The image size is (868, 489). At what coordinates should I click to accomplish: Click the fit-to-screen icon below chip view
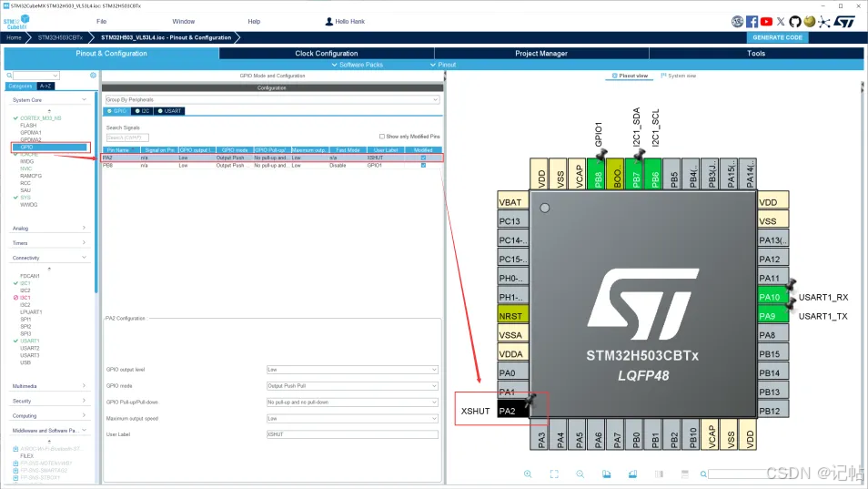point(554,474)
